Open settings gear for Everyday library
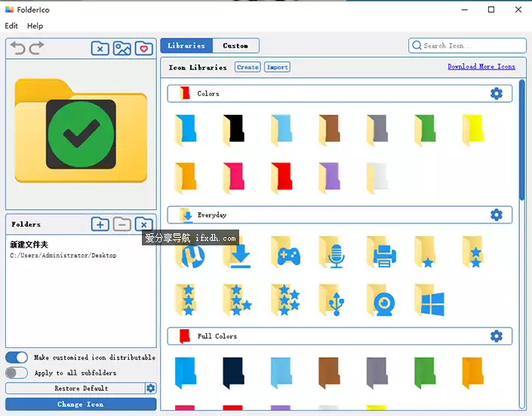 coord(496,215)
